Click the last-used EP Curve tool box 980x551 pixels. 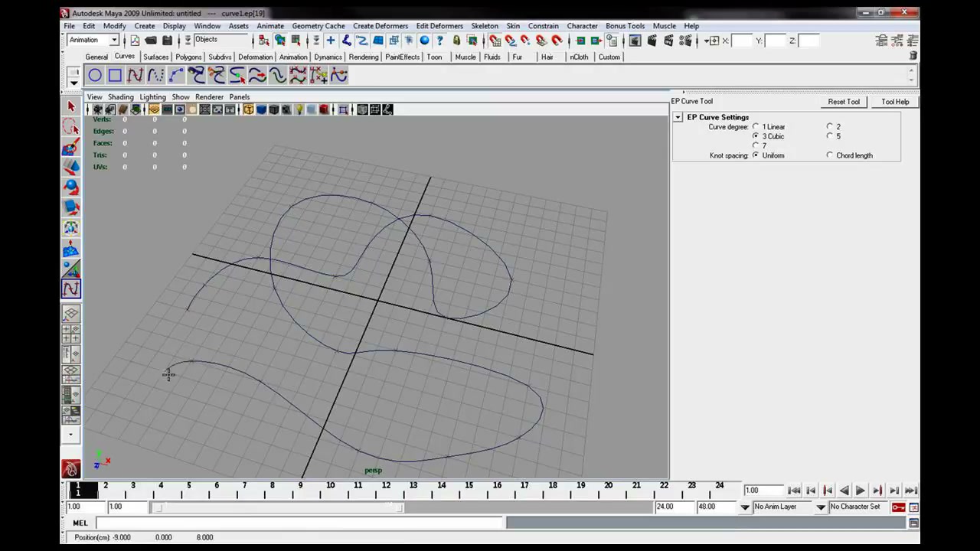tap(71, 289)
